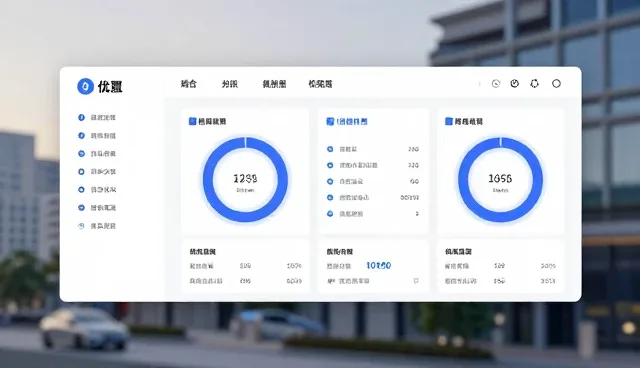
Task: Click the empty circle profile icon in header
Action: [x=556, y=84]
